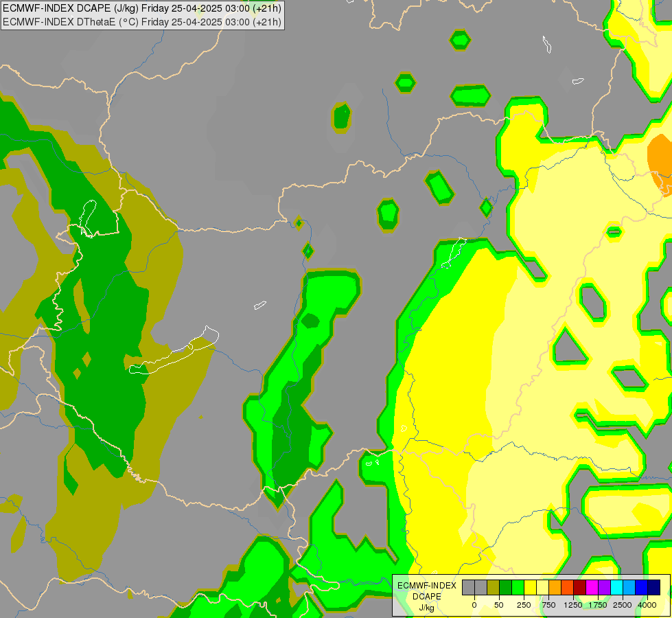Select the dark green legend swatch

tap(506, 588)
